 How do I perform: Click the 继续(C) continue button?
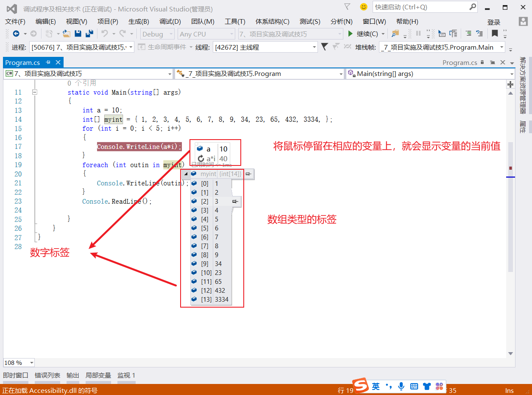(x=362, y=34)
